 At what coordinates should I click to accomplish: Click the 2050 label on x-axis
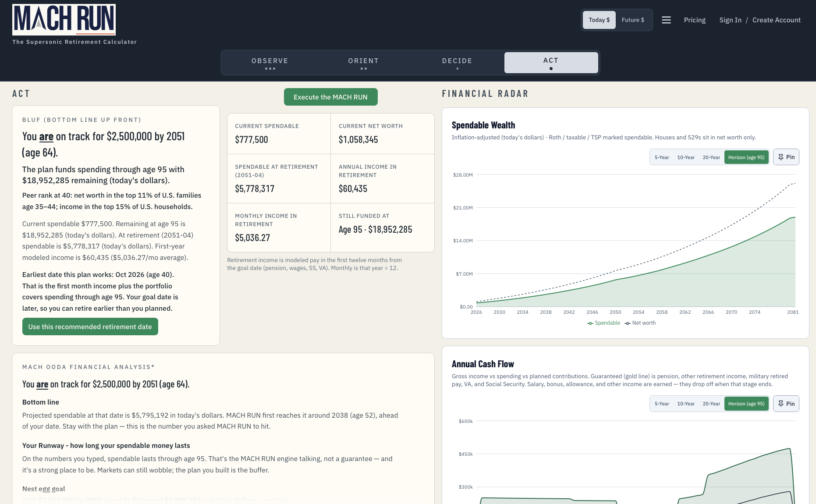coord(615,312)
